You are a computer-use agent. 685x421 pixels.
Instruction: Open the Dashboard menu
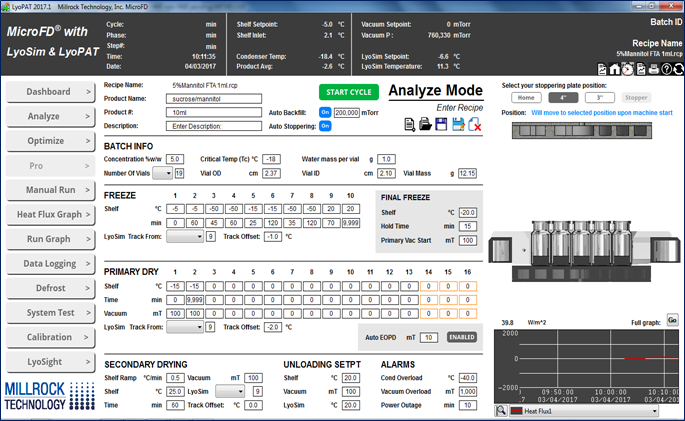point(50,92)
